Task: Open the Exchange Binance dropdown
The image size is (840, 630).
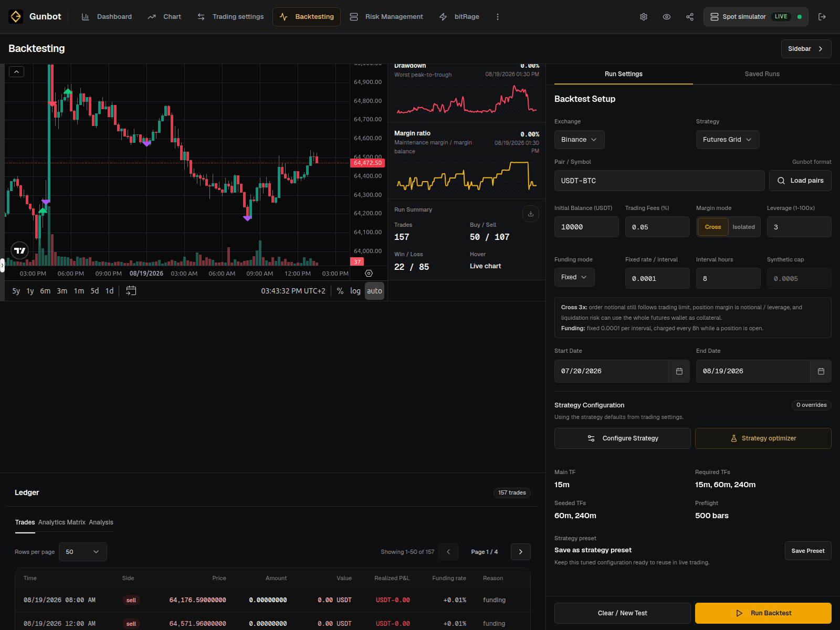Action: tap(580, 140)
